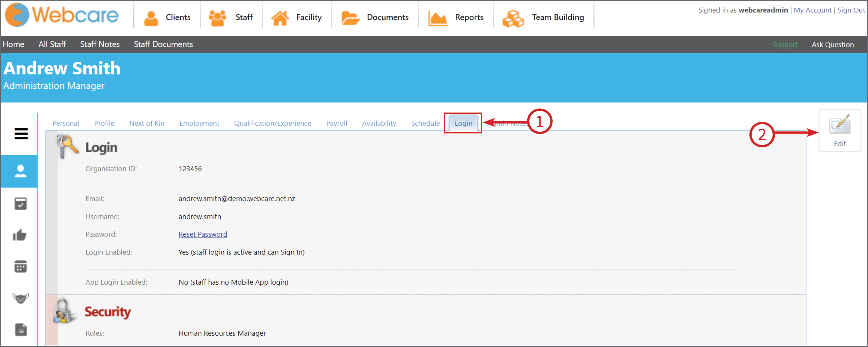
Task: Expand the hamburger menu above the sidebar
Action: [x=21, y=134]
